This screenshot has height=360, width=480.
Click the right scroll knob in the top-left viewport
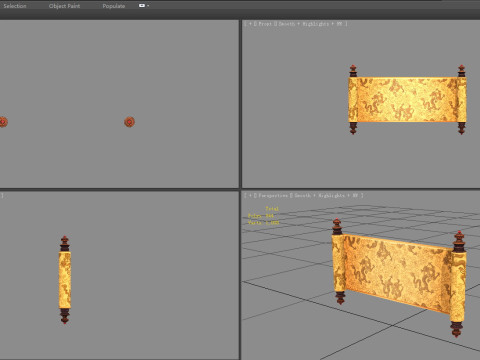pyautogui.click(x=129, y=122)
